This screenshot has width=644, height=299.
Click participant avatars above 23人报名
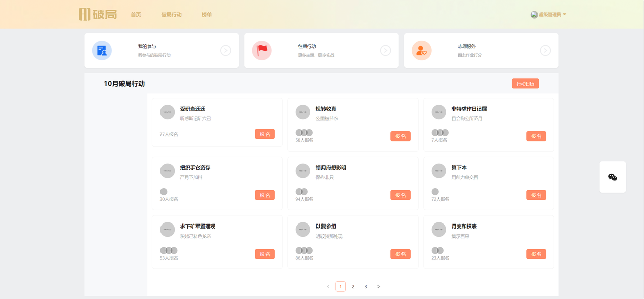(438, 250)
